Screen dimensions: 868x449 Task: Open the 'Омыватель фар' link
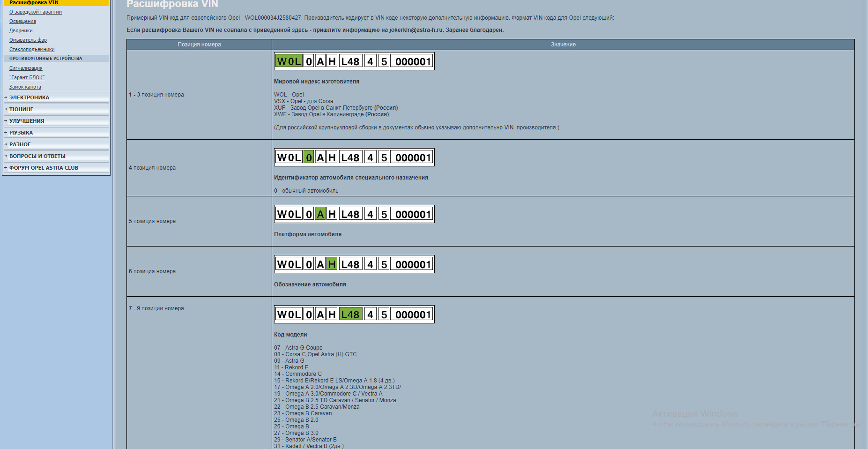point(28,40)
